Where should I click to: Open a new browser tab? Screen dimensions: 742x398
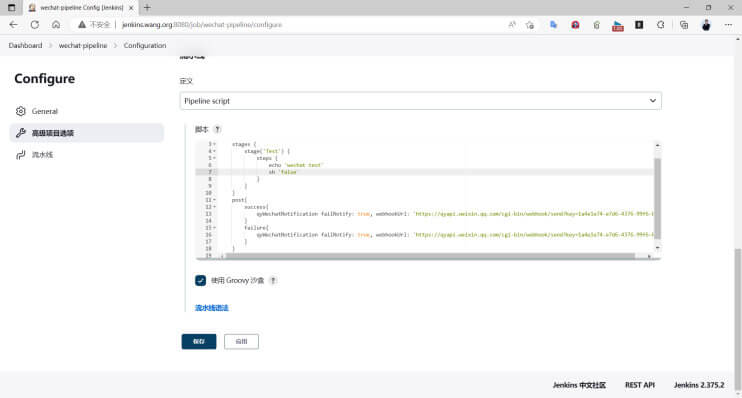[x=147, y=8]
